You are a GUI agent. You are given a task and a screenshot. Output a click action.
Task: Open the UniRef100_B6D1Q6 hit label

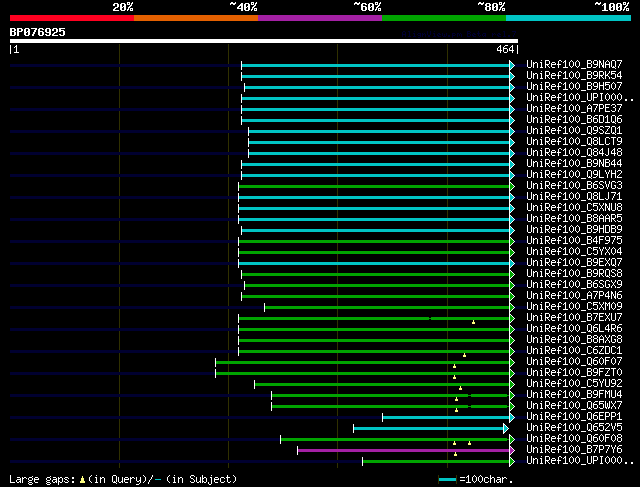[574, 120]
